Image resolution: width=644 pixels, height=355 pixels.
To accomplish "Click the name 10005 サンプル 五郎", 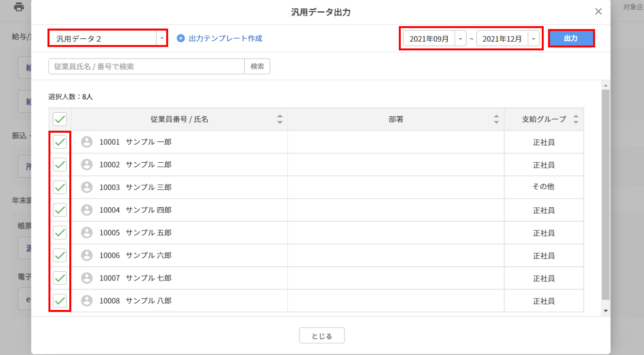I will tap(136, 232).
